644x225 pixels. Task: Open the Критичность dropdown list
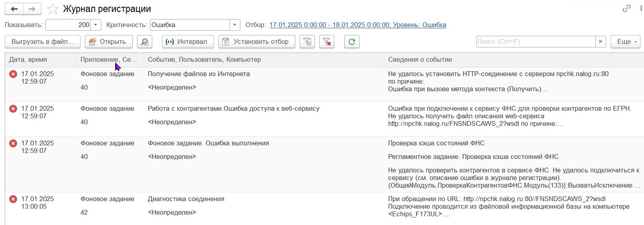(235, 25)
